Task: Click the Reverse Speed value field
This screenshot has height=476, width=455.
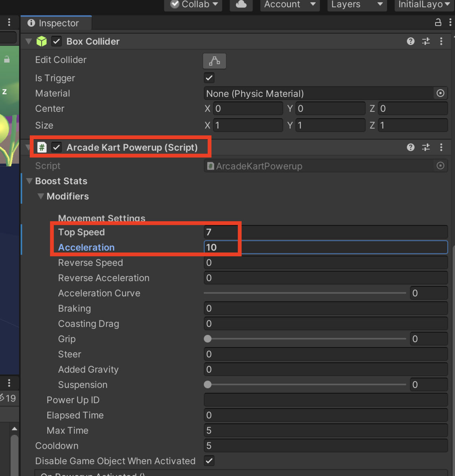Action: point(326,263)
